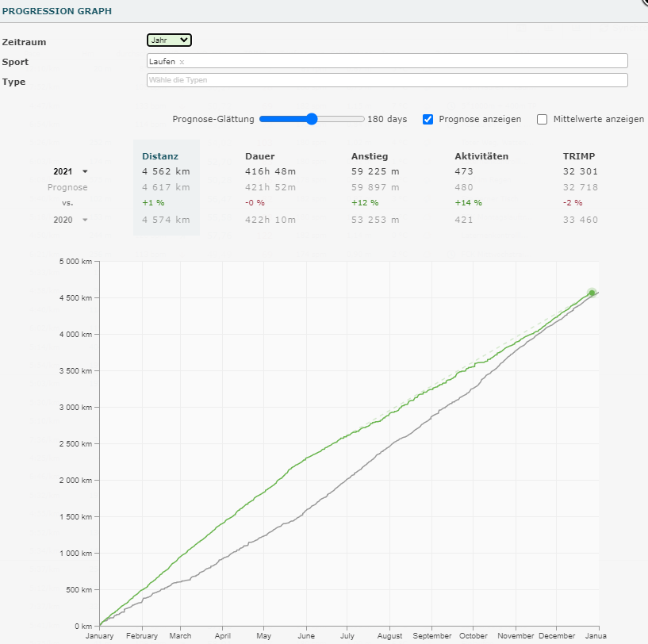The height and width of the screenshot is (644, 648).
Task: Uncheck Prognose anzeigen checkbox
Action: [x=428, y=120]
